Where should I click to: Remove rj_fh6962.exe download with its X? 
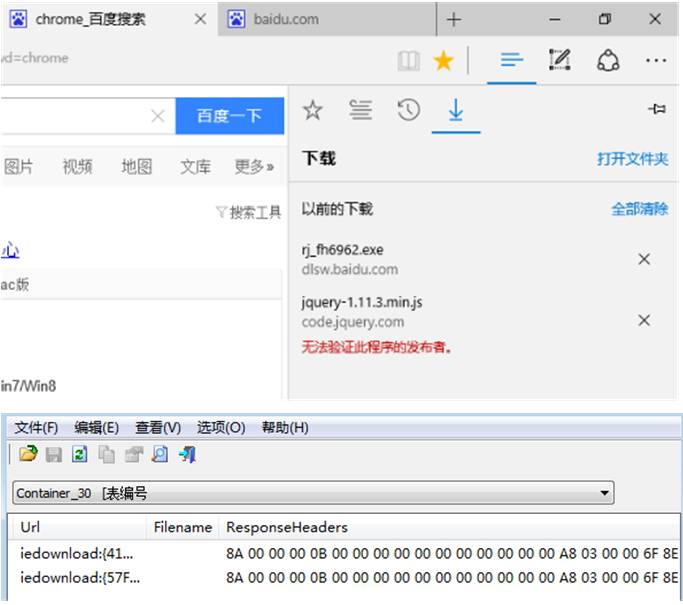(x=644, y=259)
